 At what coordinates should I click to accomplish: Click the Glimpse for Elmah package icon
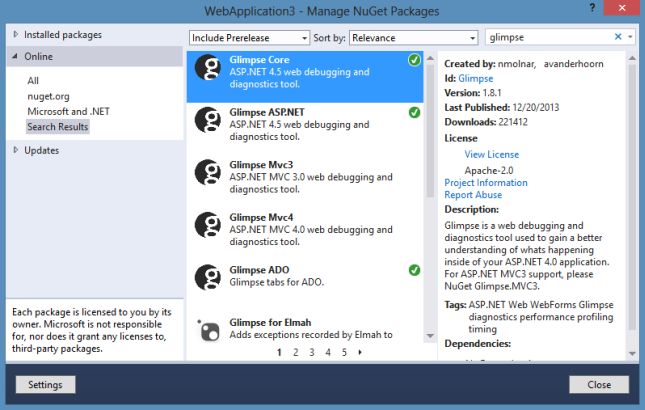[209, 330]
